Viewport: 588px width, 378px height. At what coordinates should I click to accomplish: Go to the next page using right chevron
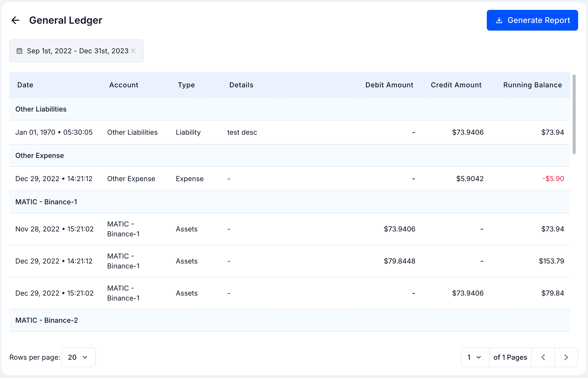566,357
